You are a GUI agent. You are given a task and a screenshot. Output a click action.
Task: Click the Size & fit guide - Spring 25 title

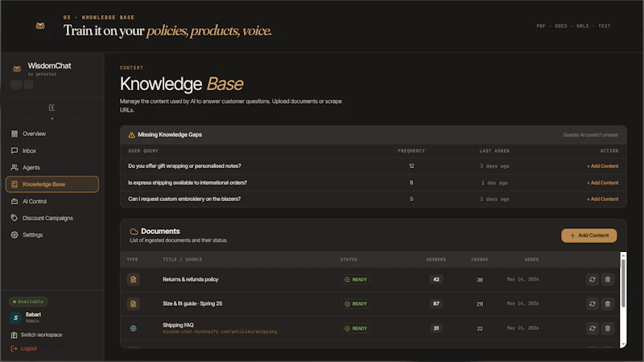192,304
